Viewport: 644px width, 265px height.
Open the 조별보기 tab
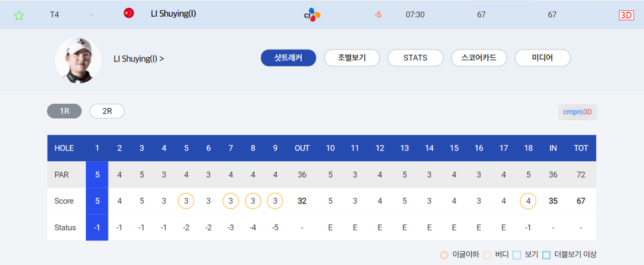(x=352, y=58)
